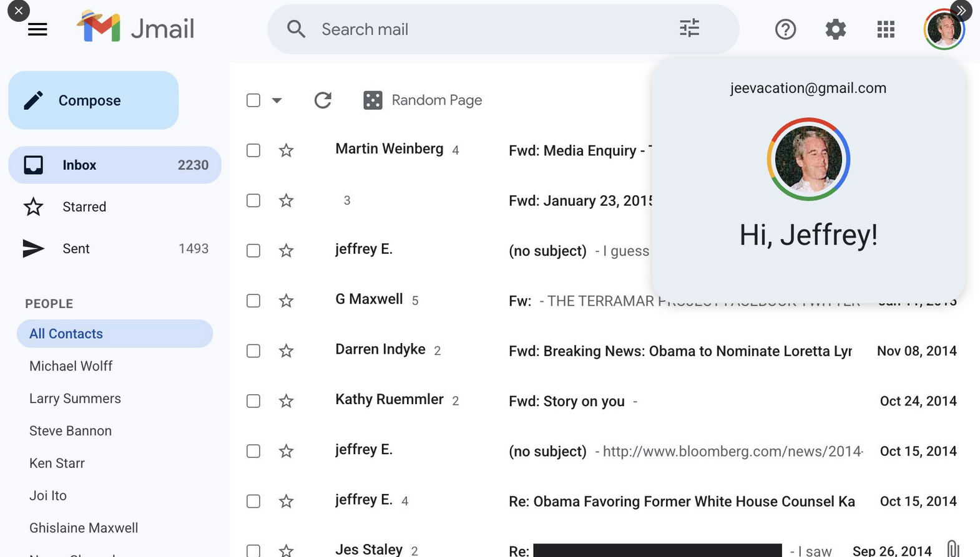Image resolution: width=980 pixels, height=557 pixels.
Task: Refresh the inbox message list
Action: tap(323, 100)
